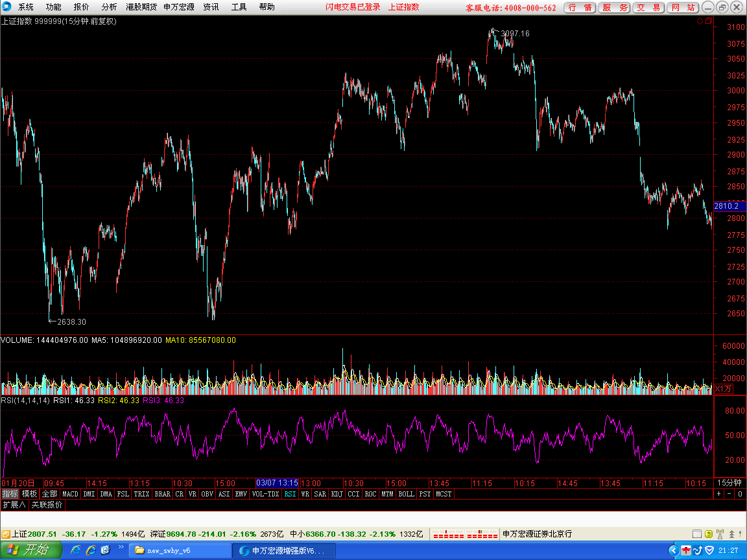The image size is (747, 560).
Task: Click the 03/07 13:15 time marker
Action: [277, 483]
